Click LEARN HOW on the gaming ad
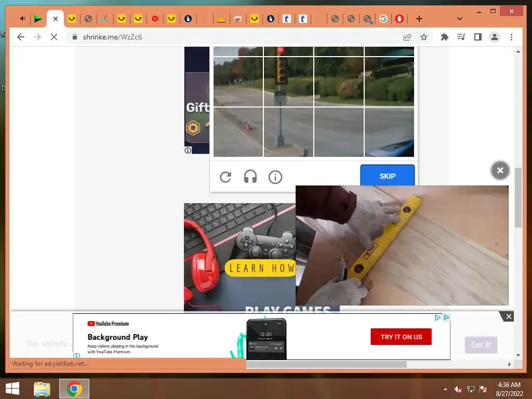This screenshot has height=399, width=532. coord(261,268)
